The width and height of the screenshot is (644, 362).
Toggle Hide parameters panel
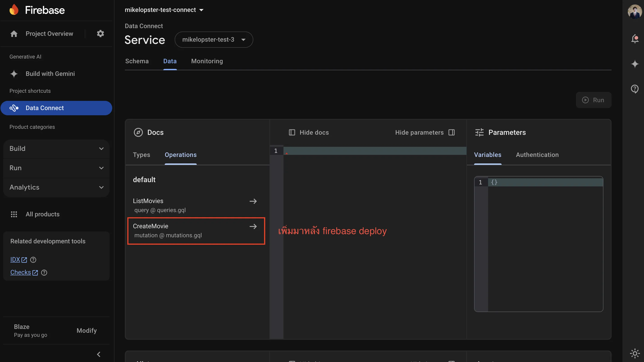(x=425, y=132)
